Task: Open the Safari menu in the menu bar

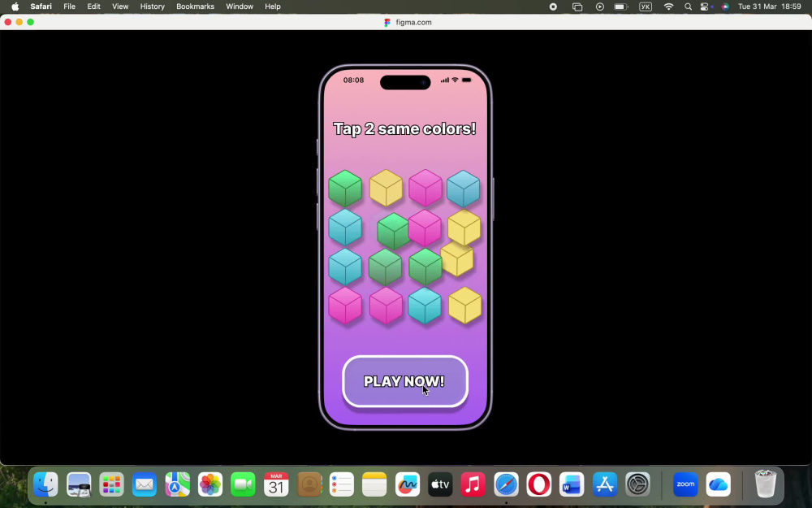Action: 41,7
